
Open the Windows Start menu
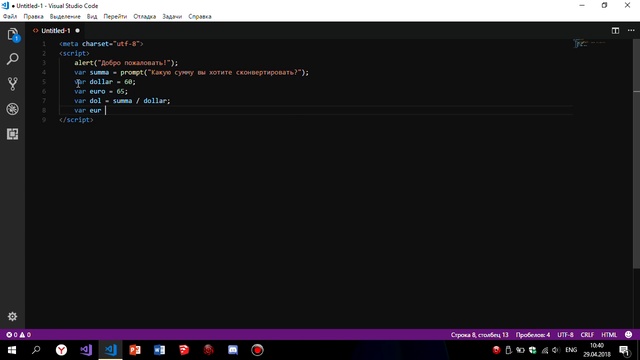click(12, 350)
